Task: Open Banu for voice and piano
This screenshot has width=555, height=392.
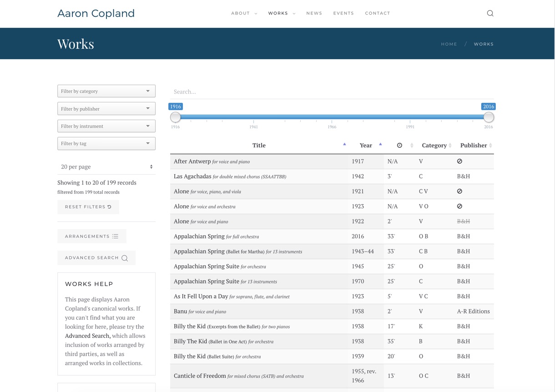Action: coord(200,312)
